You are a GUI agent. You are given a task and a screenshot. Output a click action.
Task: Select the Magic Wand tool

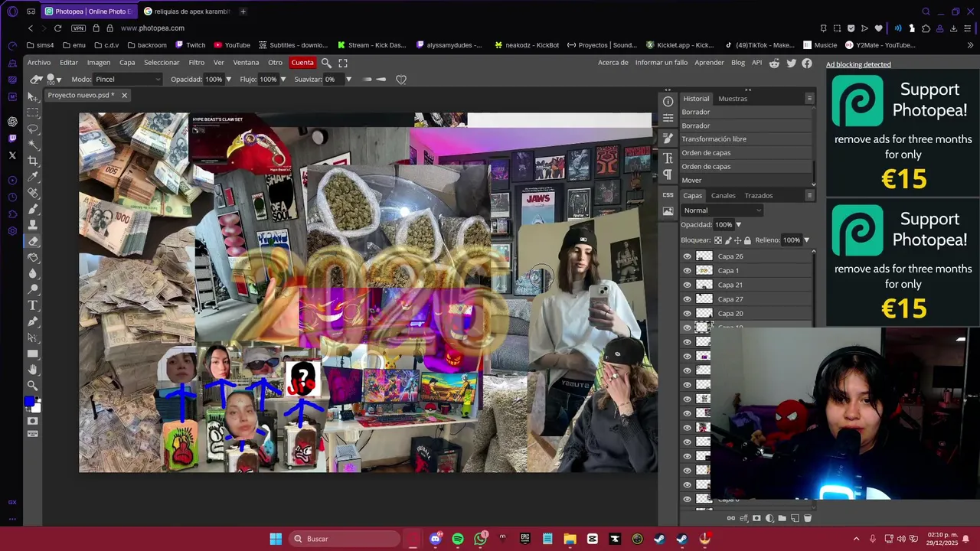tap(33, 145)
